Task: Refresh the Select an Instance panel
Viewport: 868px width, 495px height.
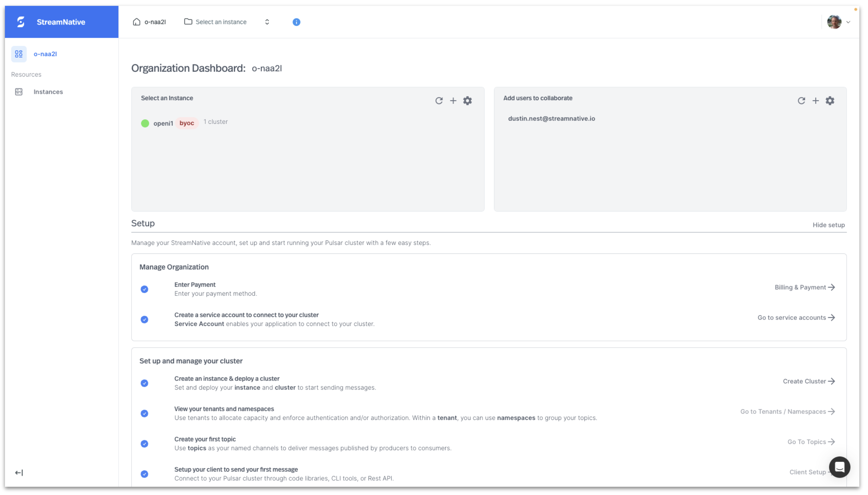Action: coord(439,101)
